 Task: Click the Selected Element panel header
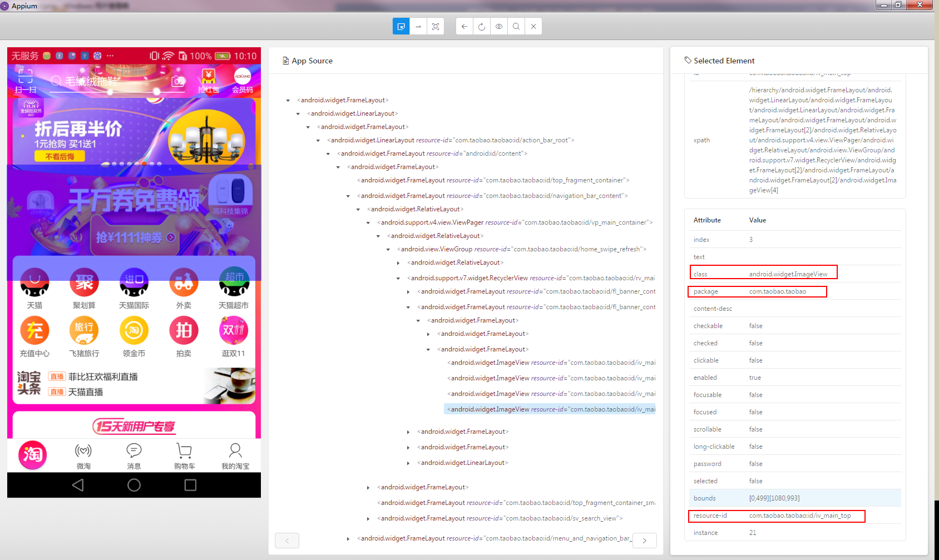719,61
